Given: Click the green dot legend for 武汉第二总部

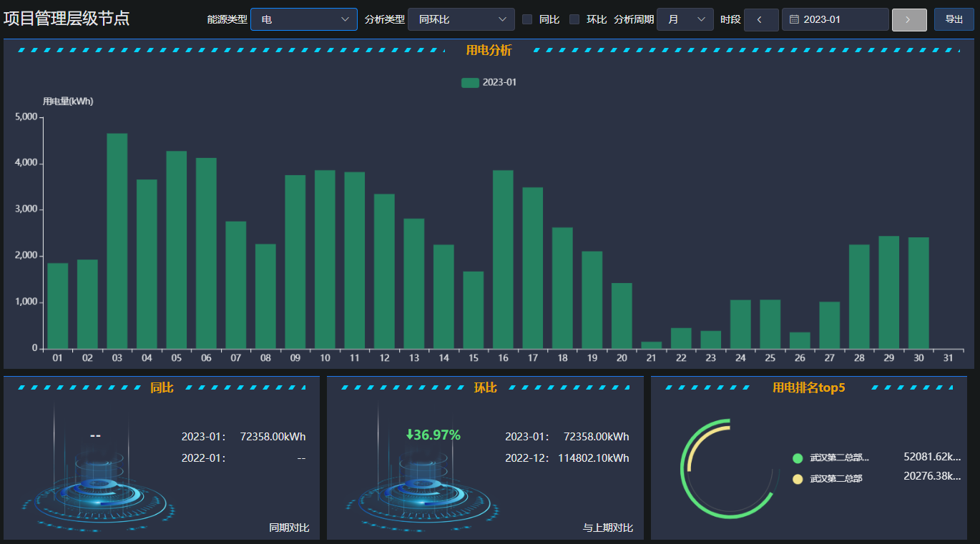Looking at the screenshot, I should pyautogui.click(x=798, y=458).
